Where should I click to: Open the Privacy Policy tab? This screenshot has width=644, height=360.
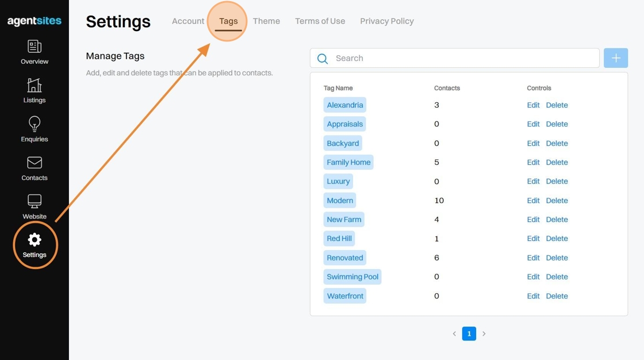pyautogui.click(x=387, y=21)
